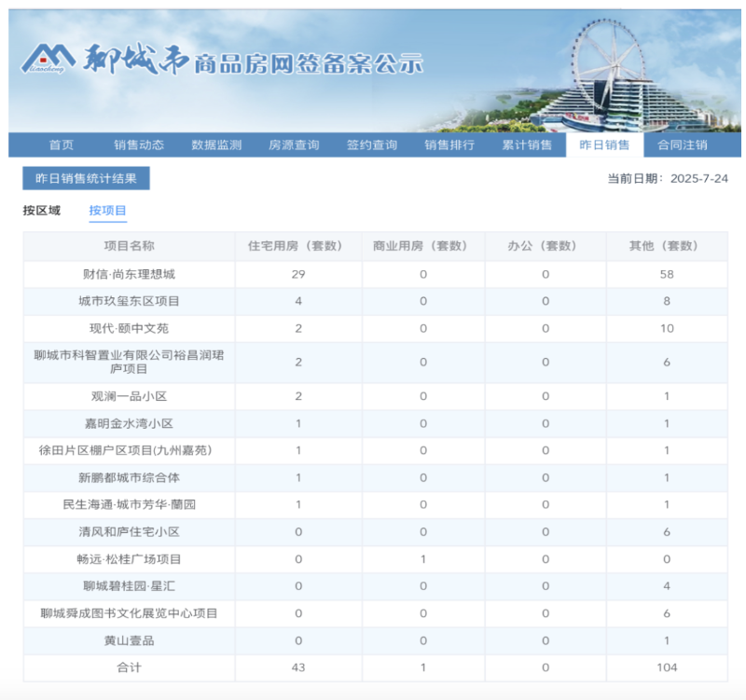The width and height of the screenshot is (746, 700).
Task: Click the 项目名称 column header
Action: click(128, 246)
